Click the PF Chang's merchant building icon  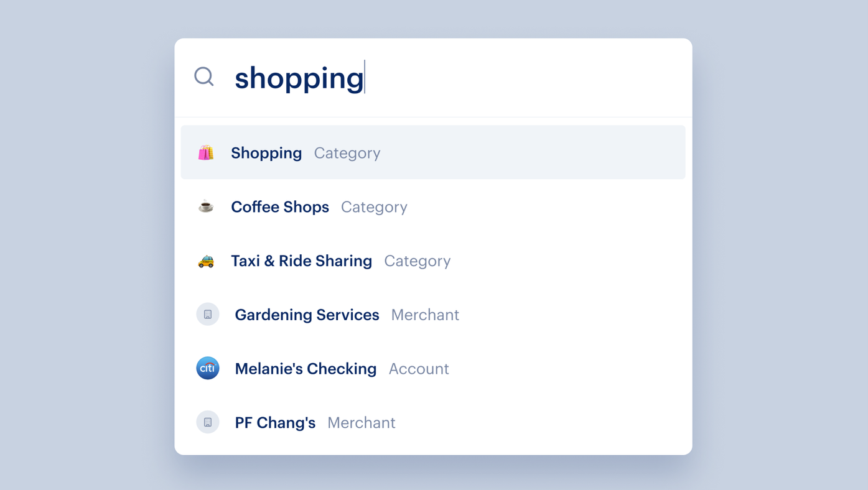[x=208, y=422]
